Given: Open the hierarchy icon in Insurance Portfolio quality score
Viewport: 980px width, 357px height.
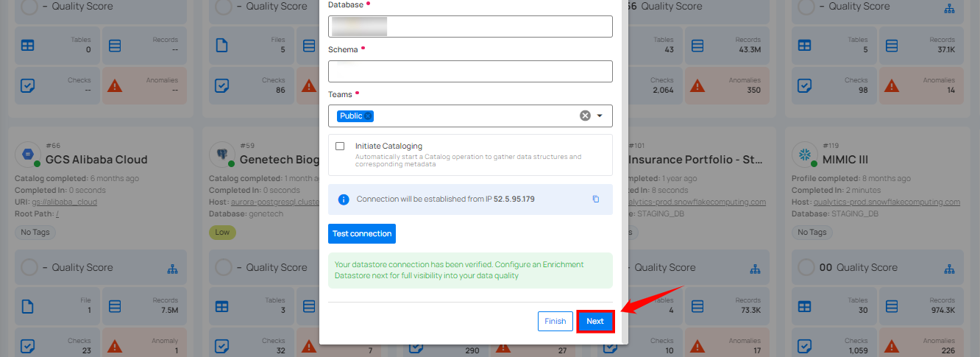Looking at the screenshot, I should pyautogui.click(x=756, y=268).
